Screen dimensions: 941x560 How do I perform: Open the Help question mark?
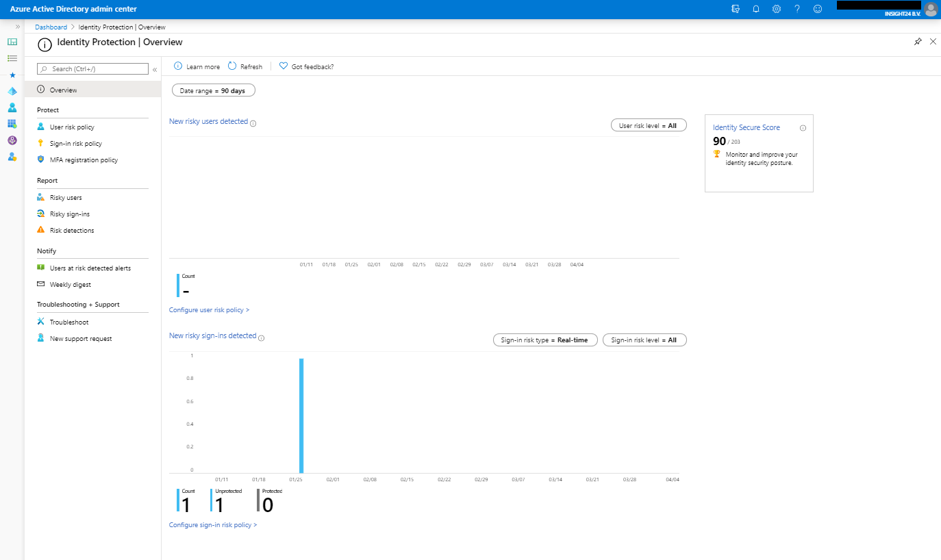pyautogui.click(x=797, y=9)
